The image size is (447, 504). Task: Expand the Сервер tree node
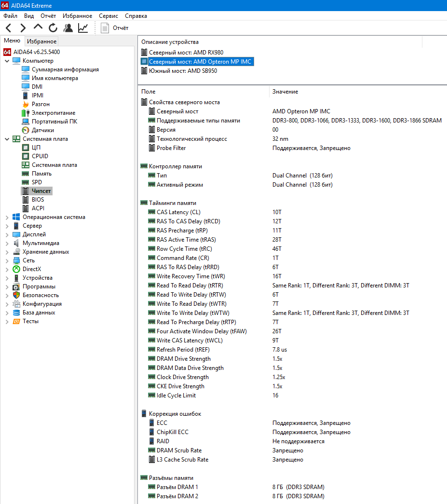tap(7, 226)
